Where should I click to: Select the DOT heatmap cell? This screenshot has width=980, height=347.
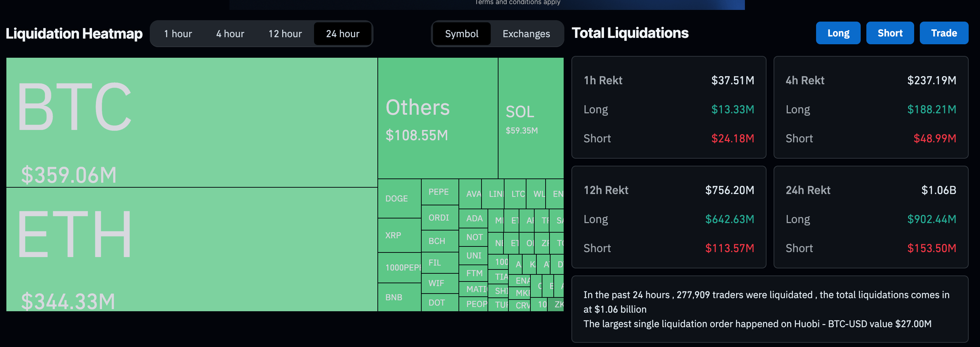pyautogui.click(x=440, y=302)
